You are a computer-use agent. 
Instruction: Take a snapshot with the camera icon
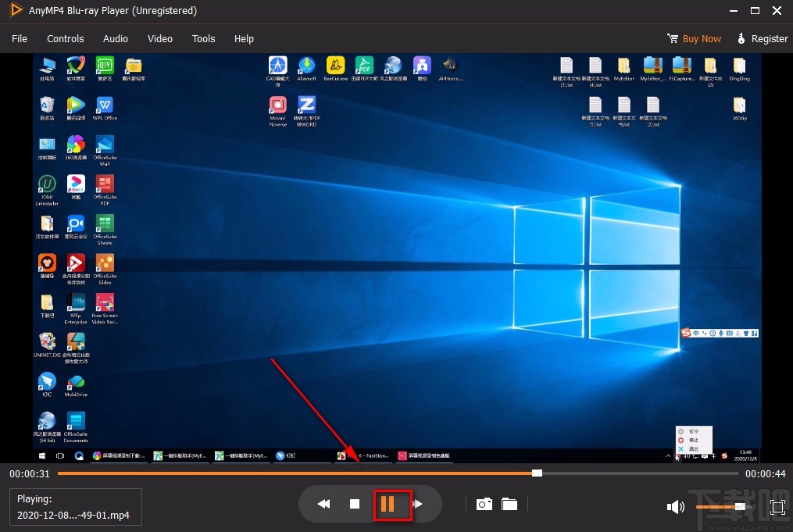484,504
